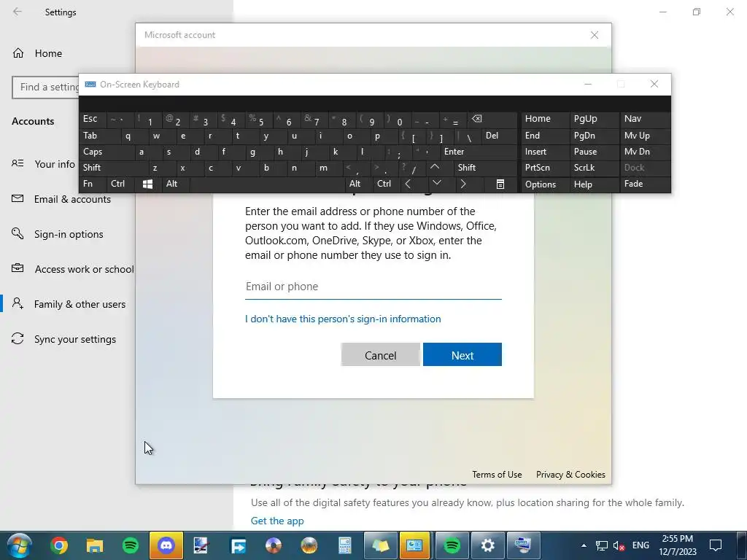Toggle the left Shift key on keyboard
747x560 pixels.
point(113,168)
